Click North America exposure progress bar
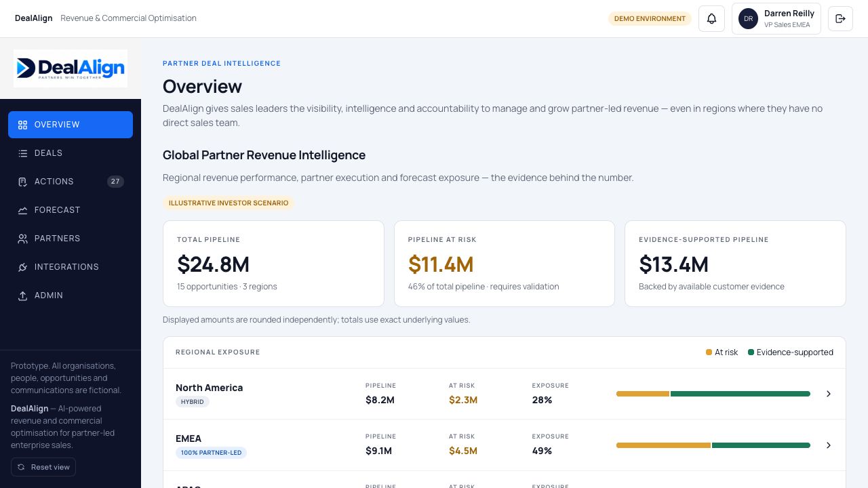This screenshot has width=868, height=488. (x=713, y=394)
